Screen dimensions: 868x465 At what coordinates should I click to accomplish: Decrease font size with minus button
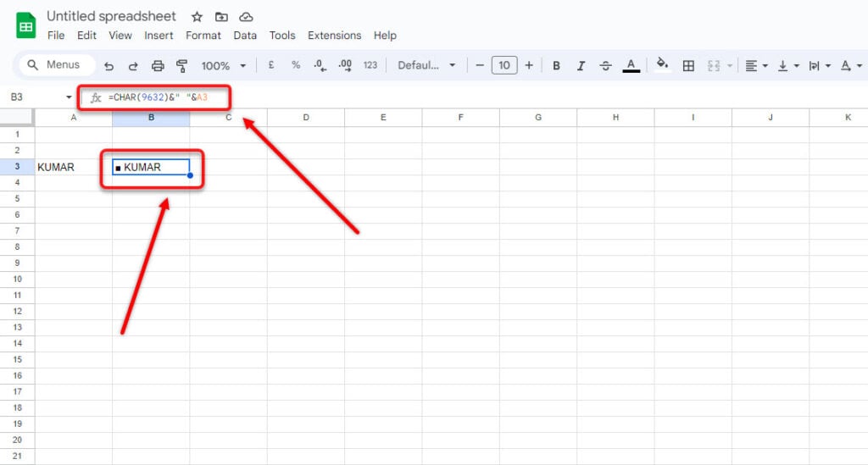[480, 65]
